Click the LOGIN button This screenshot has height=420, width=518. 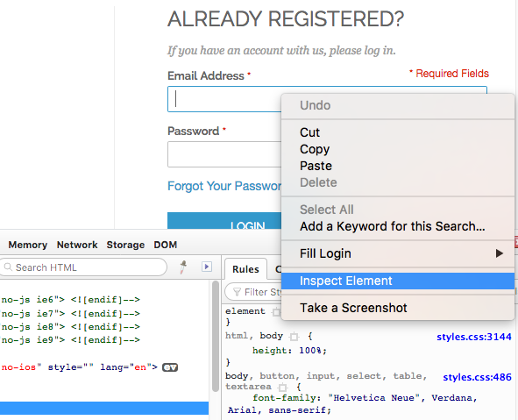tap(224, 221)
